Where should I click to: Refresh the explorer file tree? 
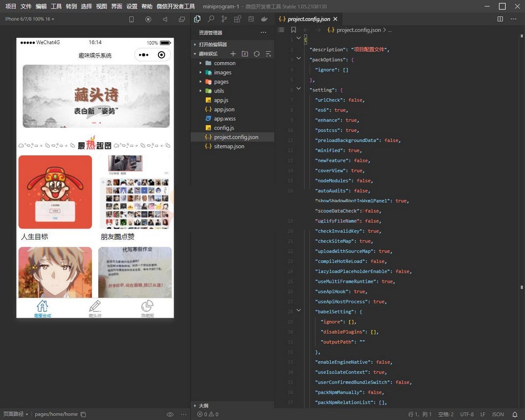(x=257, y=54)
